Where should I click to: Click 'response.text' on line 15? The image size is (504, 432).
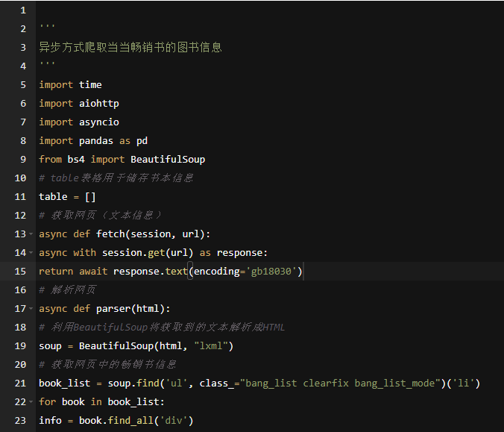click(x=150, y=272)
